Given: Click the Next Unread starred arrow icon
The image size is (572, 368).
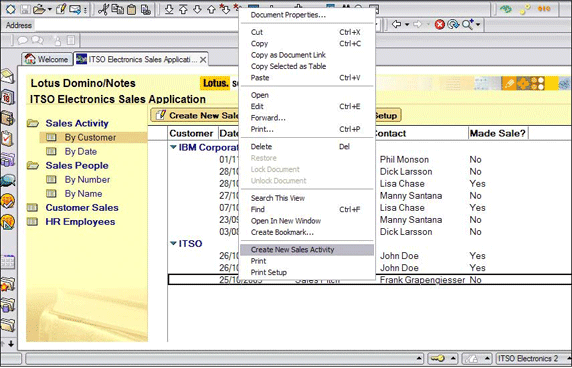Looking at the screenshot, I should coord(225,9).
